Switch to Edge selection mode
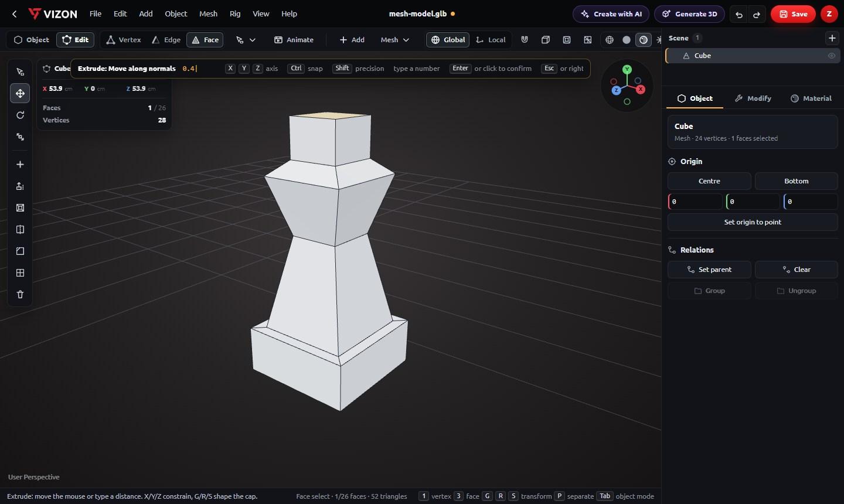Image resolution: width=844 pixels, height=504 pixels. (x=166, y=40)
